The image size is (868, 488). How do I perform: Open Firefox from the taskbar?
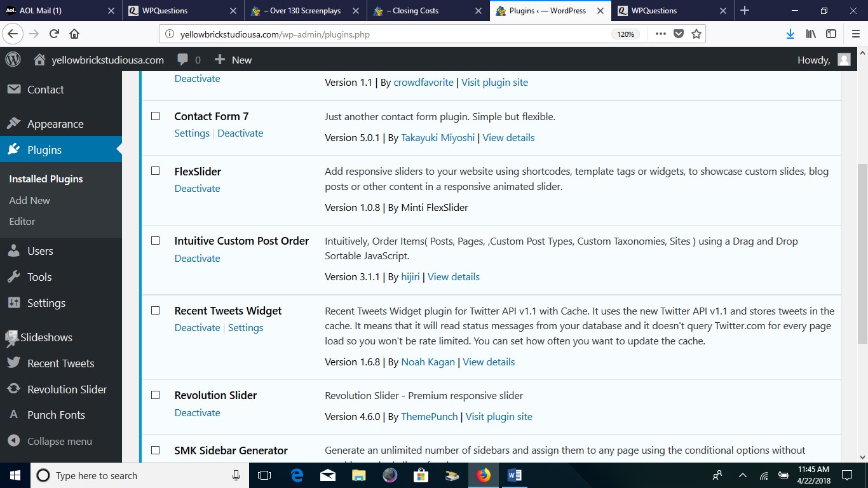pos(484,475)
